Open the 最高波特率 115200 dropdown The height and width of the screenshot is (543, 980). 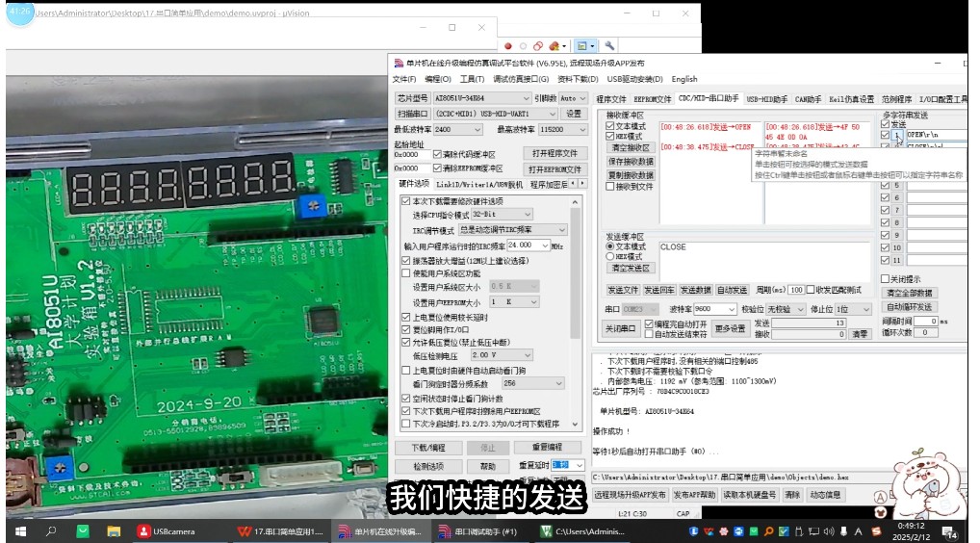[x=563, y=129]
